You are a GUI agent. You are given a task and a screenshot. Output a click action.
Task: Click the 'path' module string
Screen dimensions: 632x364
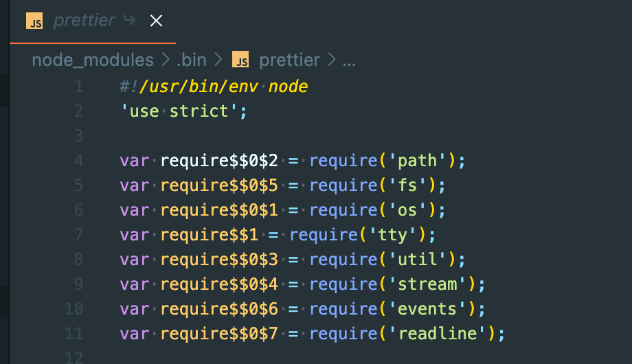[x=418, y=161]
